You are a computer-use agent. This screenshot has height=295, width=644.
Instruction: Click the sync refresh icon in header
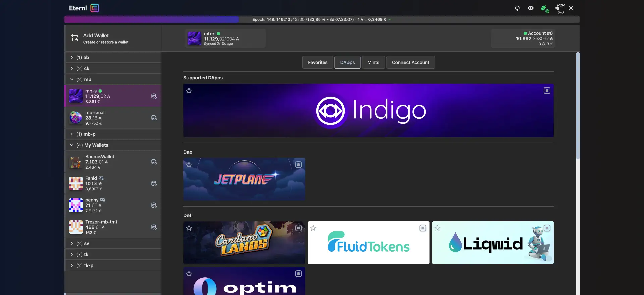coord(517,8)
